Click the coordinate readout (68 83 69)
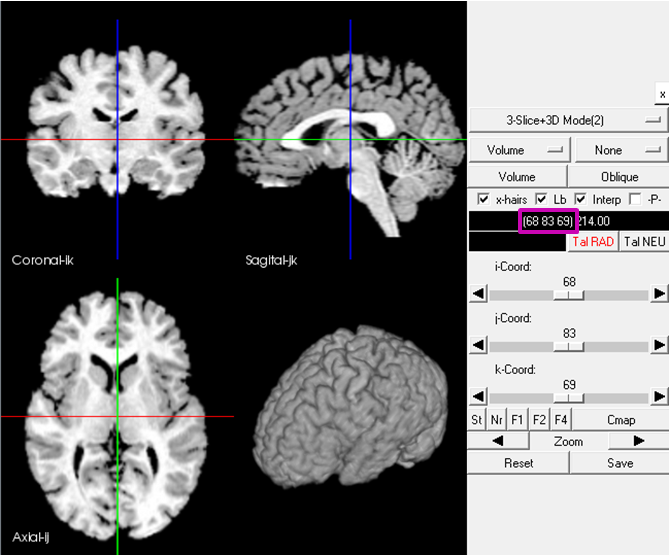The image size is (669, 556). (548, 221)
